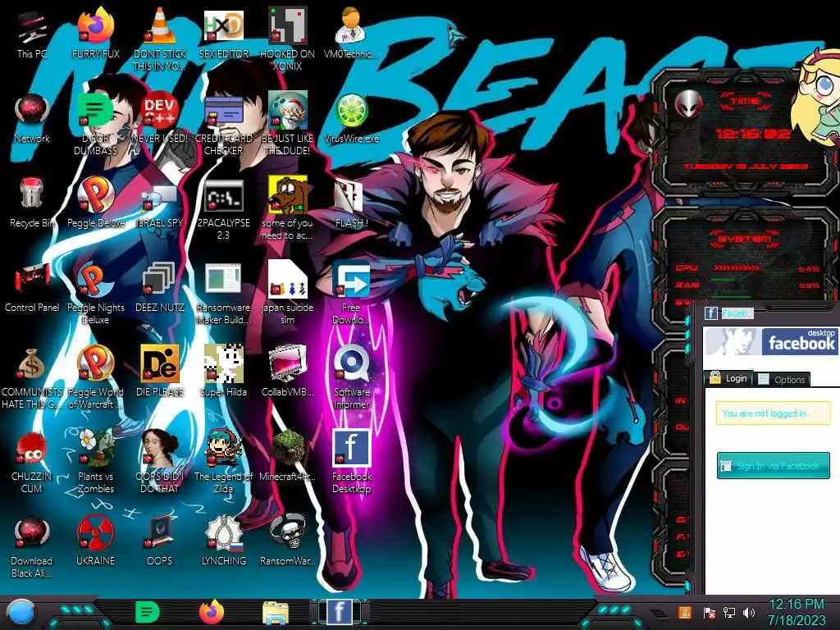
Task: Open the ISRAEL SPY shortcut
Action: tap(160, 196)
